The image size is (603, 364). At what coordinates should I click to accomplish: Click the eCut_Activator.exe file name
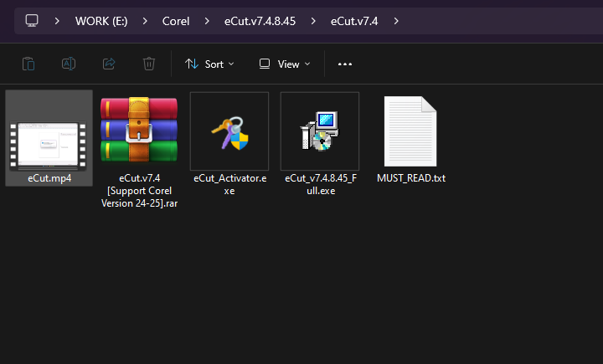[x=230, y=184]
